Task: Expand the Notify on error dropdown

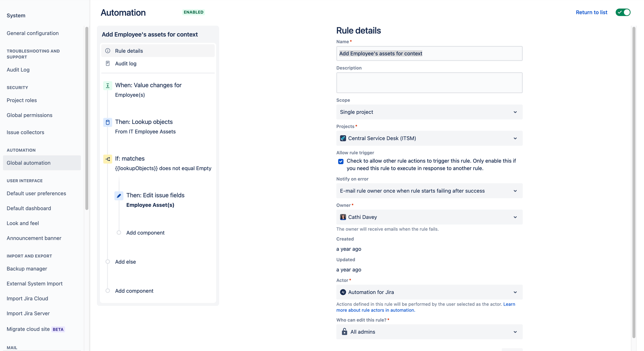Action: click(x=429, y=191)
